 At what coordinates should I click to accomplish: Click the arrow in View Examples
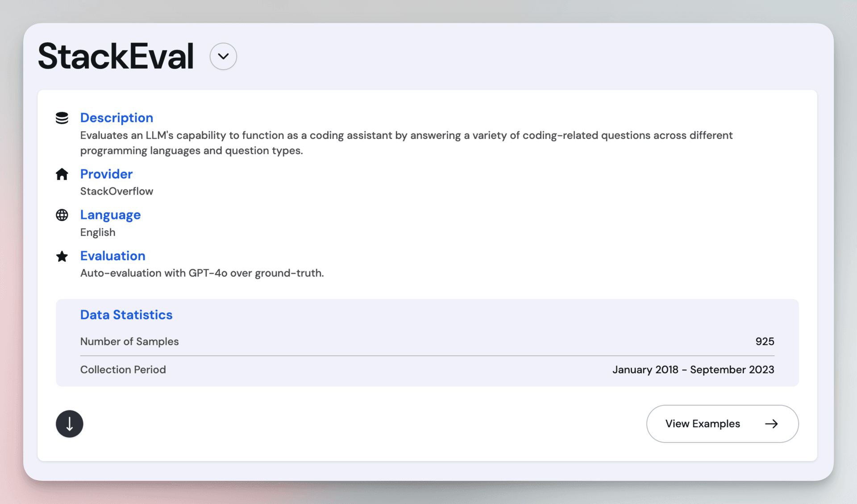coord(771,424)
